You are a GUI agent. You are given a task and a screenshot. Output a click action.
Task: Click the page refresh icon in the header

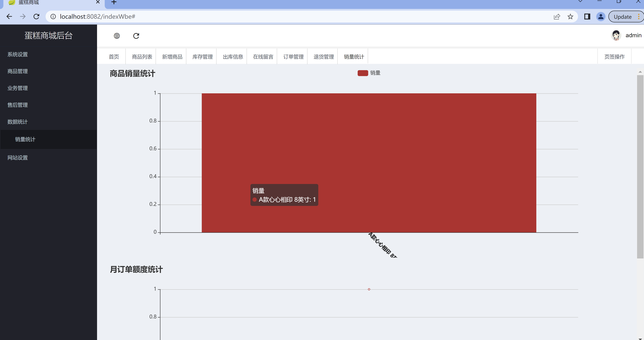(136, 36)
